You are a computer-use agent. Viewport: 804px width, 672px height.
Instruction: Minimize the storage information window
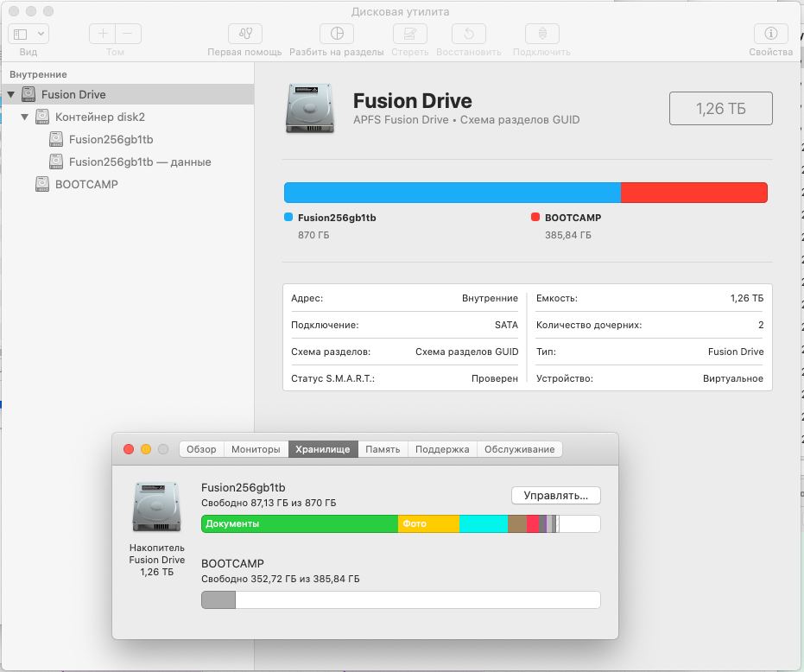tap(146, 449)
